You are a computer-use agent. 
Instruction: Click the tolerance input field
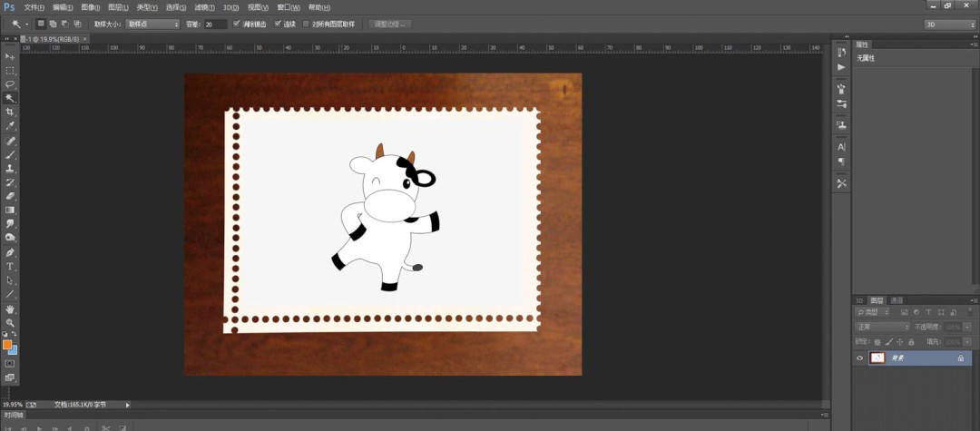click(x=216, y=24)
